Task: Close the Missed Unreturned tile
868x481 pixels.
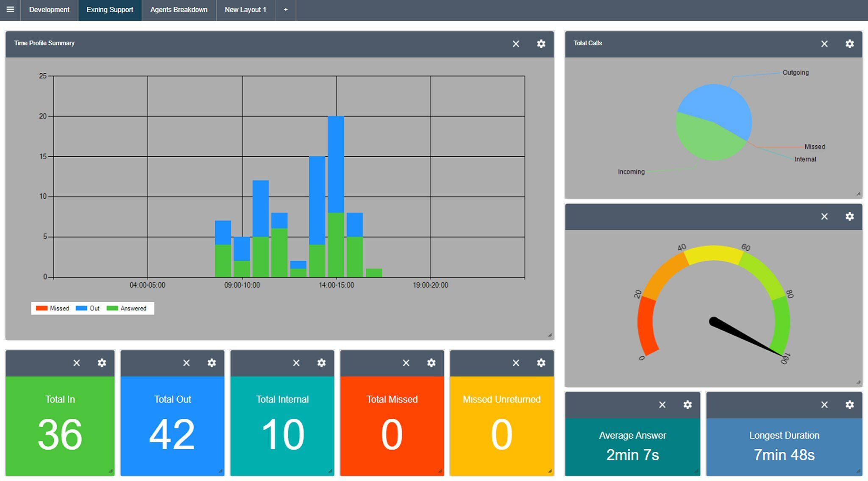Action: tap(516, 363)
